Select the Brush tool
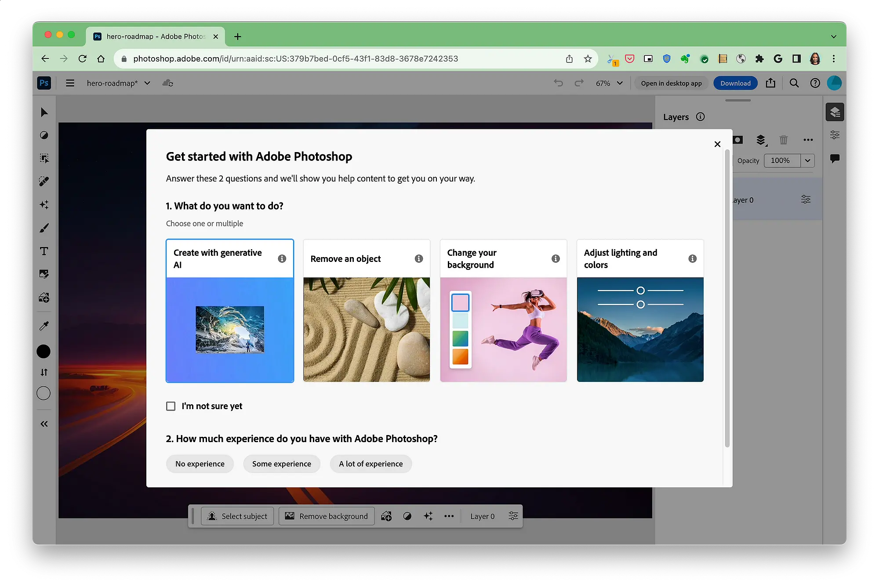The height and width of the screenshot is (588, 879). click(x=44, y=229)
